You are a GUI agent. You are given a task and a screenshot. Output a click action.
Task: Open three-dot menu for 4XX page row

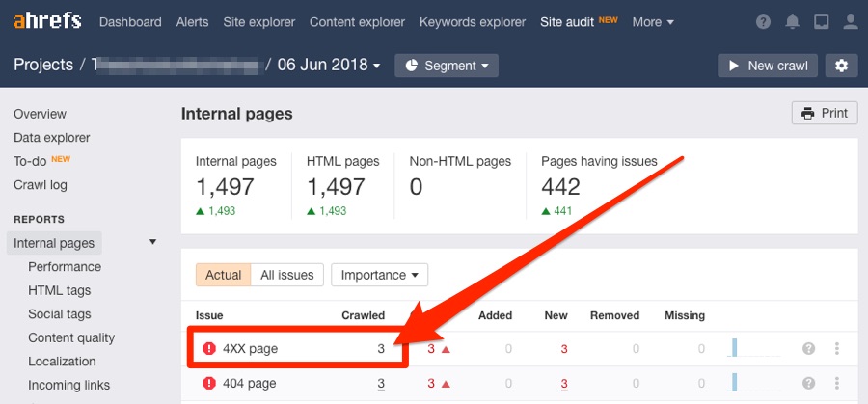836,349
